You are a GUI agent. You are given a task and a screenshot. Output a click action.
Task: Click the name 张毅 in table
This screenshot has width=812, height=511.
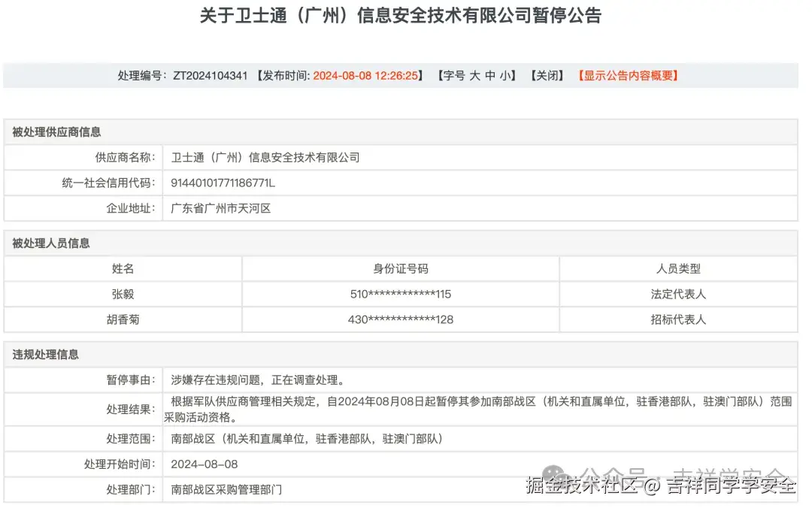tap(122, 294)
